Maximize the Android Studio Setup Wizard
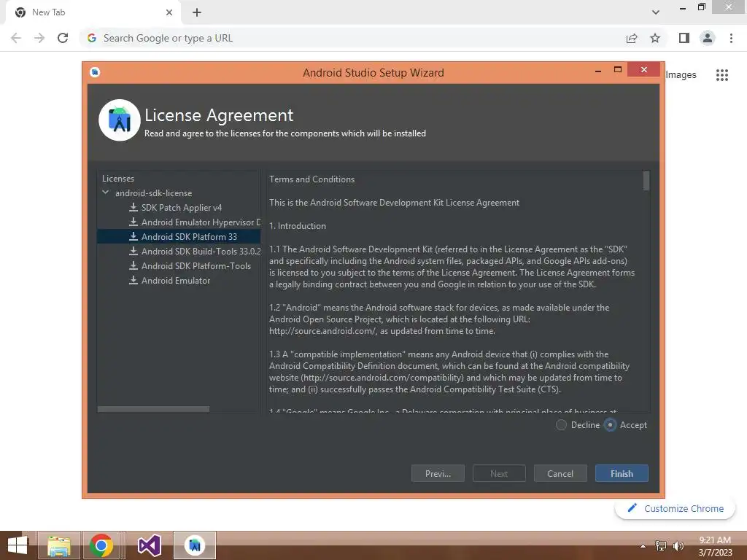The width and height of the screenshot is (747, 560). (x=618, y=69)
